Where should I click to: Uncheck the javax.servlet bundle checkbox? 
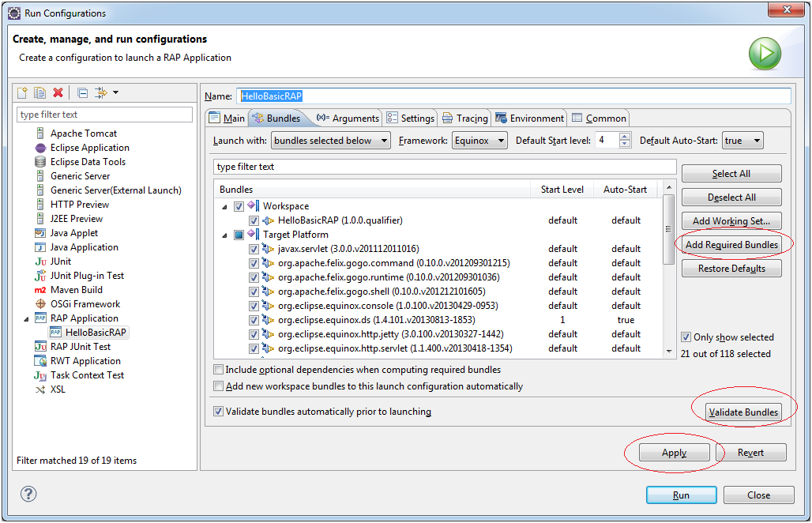[x=254, y=249]
